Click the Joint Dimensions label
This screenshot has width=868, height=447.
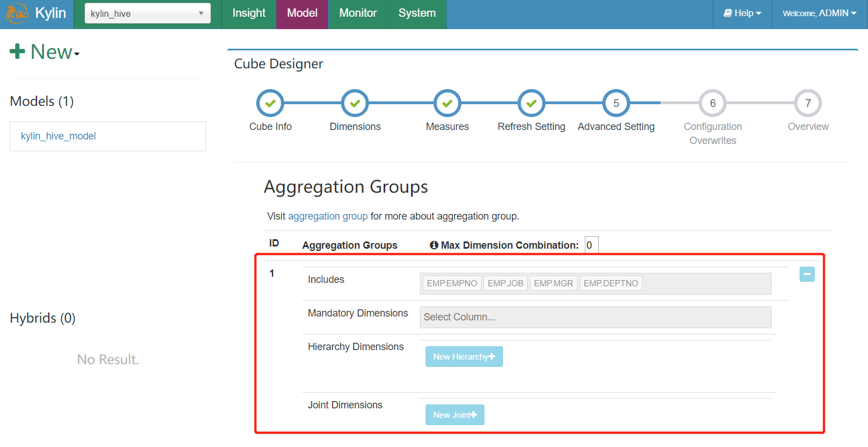coord(345,405)
